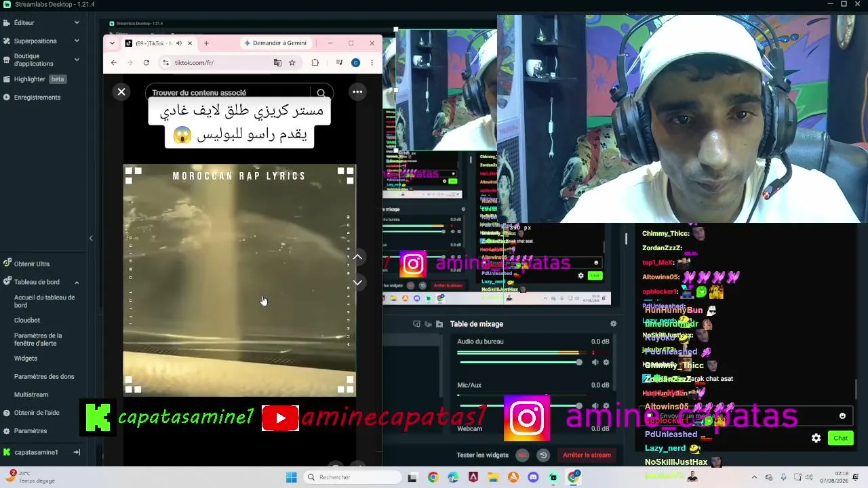
Task: Click the Windows Start button
Action: [x=292, y=477]
